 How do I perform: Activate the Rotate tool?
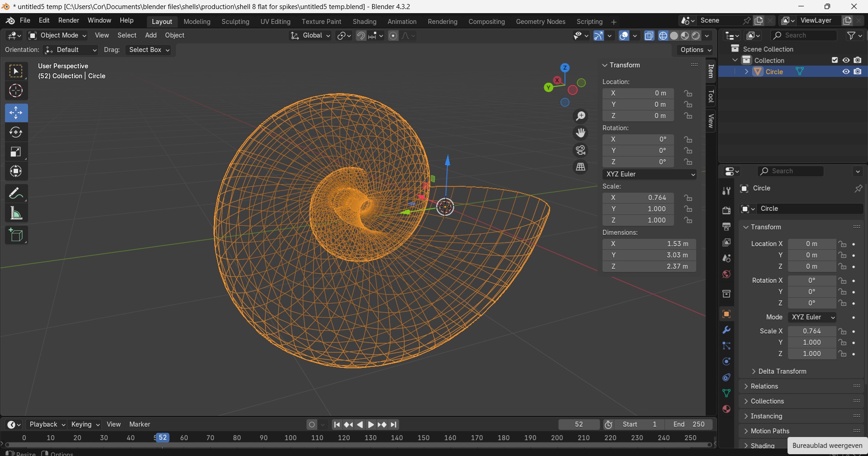(x=16, y=132)
